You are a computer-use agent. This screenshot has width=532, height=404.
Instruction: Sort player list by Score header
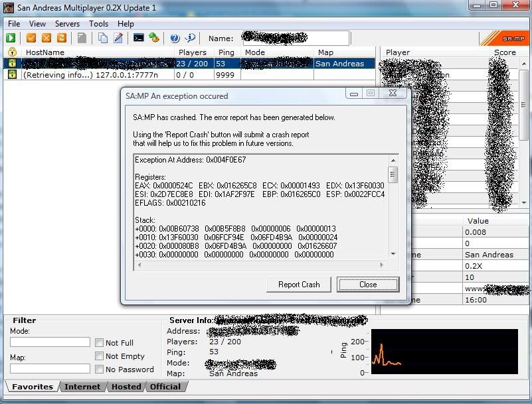(509, 52)
